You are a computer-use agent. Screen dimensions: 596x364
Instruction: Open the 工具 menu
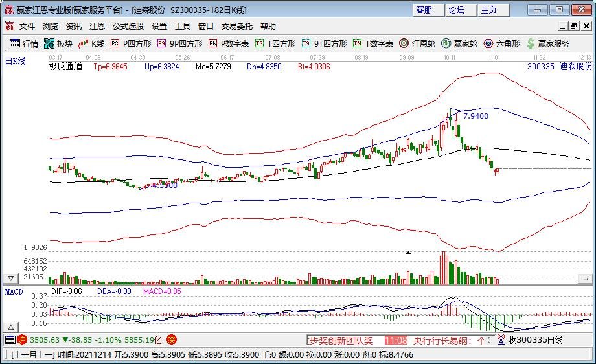pos(183,26)
